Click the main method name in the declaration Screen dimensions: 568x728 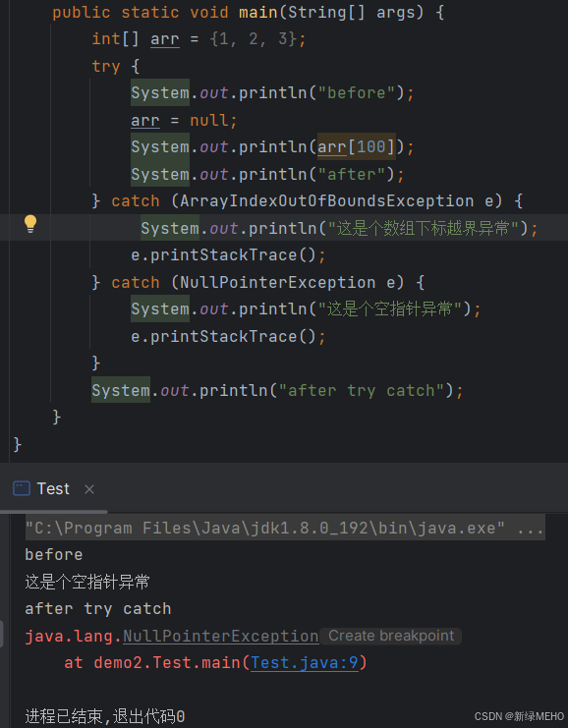(x=258, y=12)
